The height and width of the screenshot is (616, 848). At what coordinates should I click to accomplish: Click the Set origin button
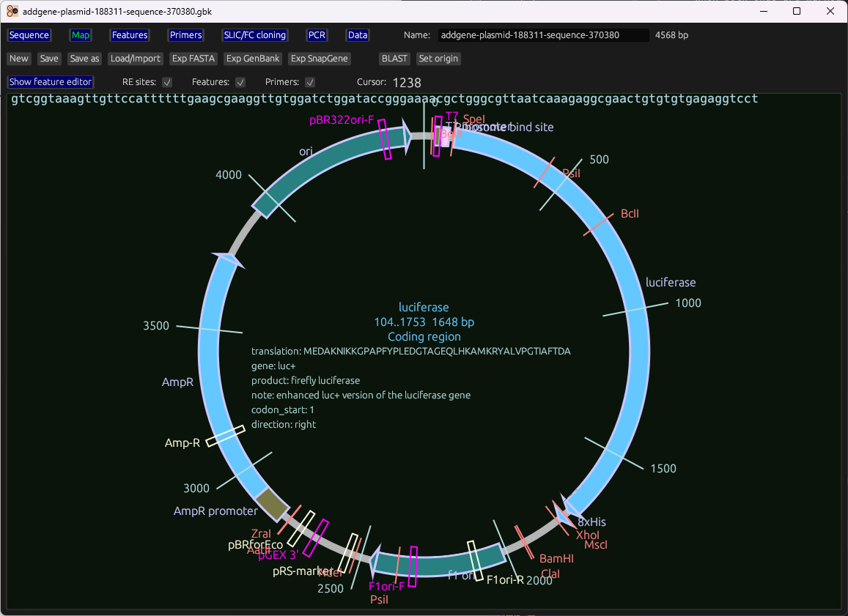[x=438, y=59]
